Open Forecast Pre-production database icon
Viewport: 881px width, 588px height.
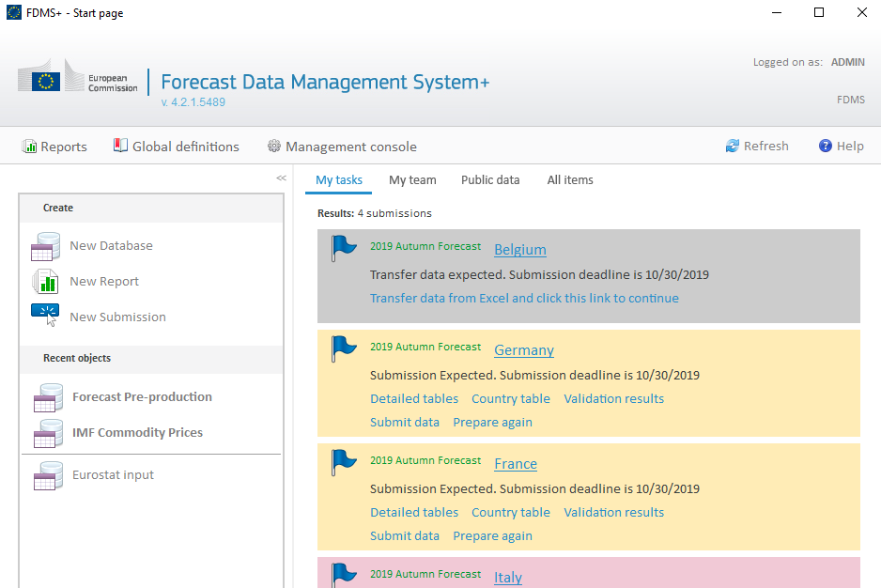48,397
